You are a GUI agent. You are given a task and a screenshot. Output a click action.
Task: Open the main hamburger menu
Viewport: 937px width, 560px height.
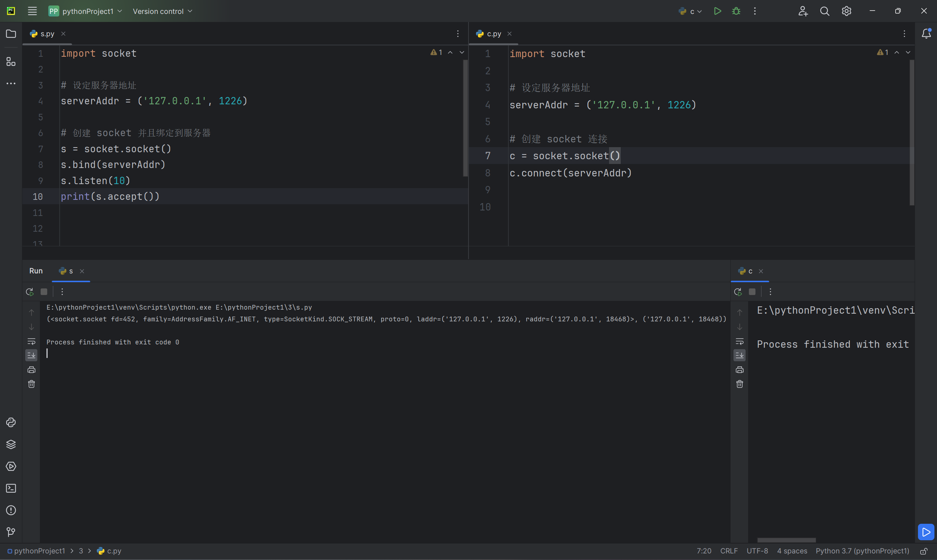(33, 11)
